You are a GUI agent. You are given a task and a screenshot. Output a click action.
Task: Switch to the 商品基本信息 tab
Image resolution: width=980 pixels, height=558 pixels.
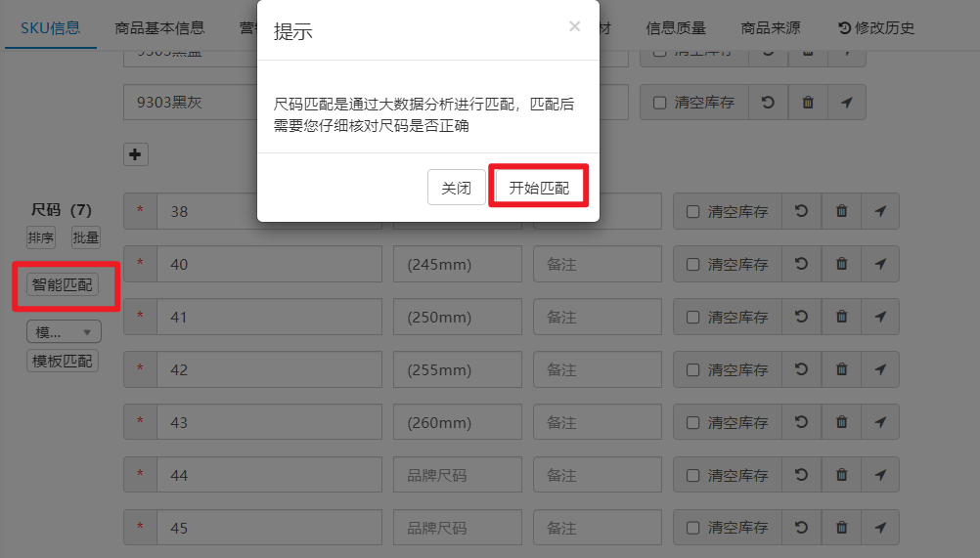pos(159,28)
